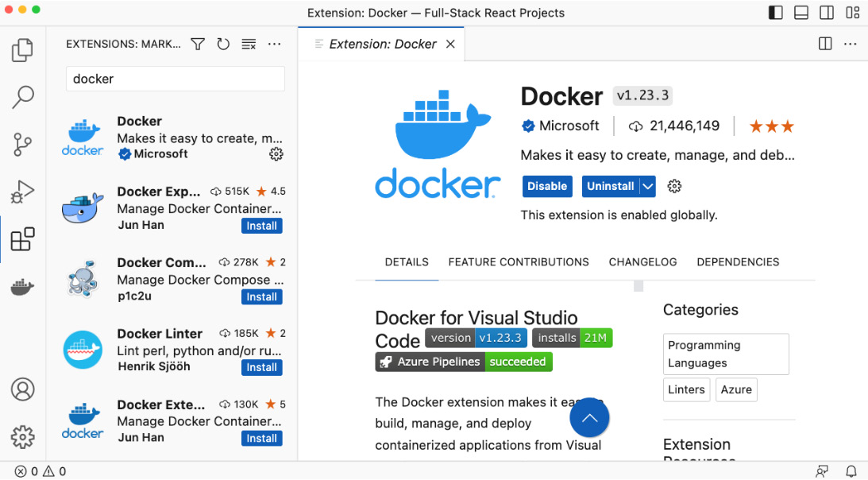This screenshot has width=868, height=480.
Task: Open Microsoft publisher link in extension header
Action: (x=569, y=126)
